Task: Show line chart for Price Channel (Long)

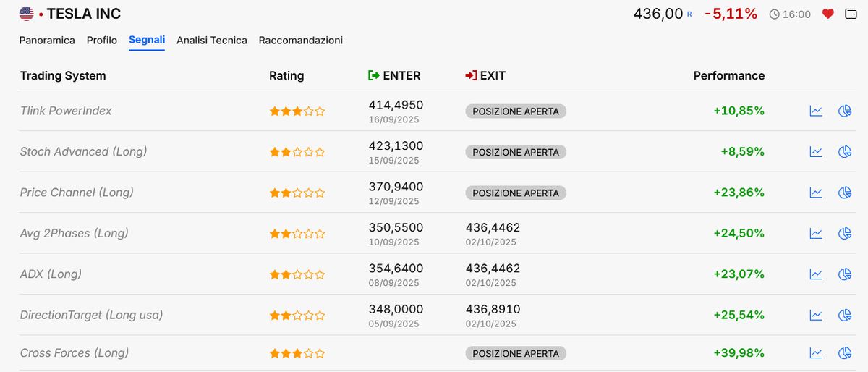Action: click(x=816, y=193)
